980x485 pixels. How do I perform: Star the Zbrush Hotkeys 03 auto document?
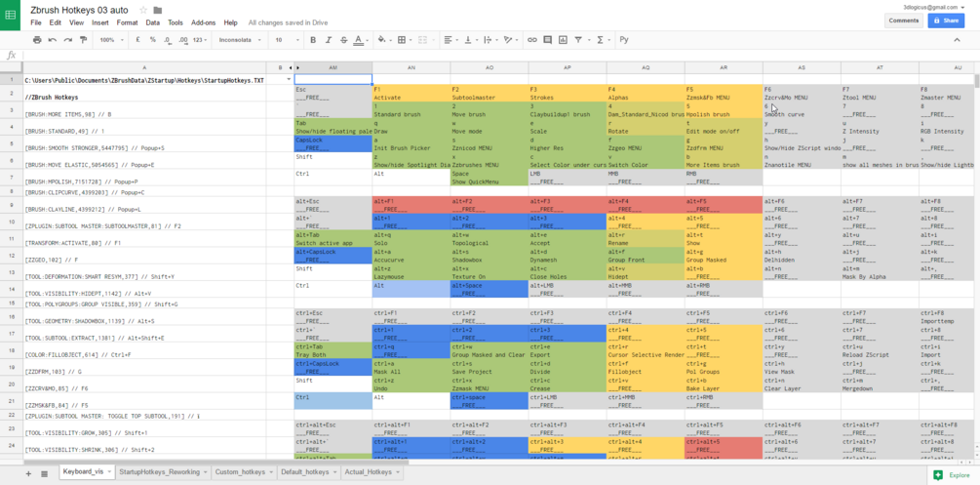(143, 10)
